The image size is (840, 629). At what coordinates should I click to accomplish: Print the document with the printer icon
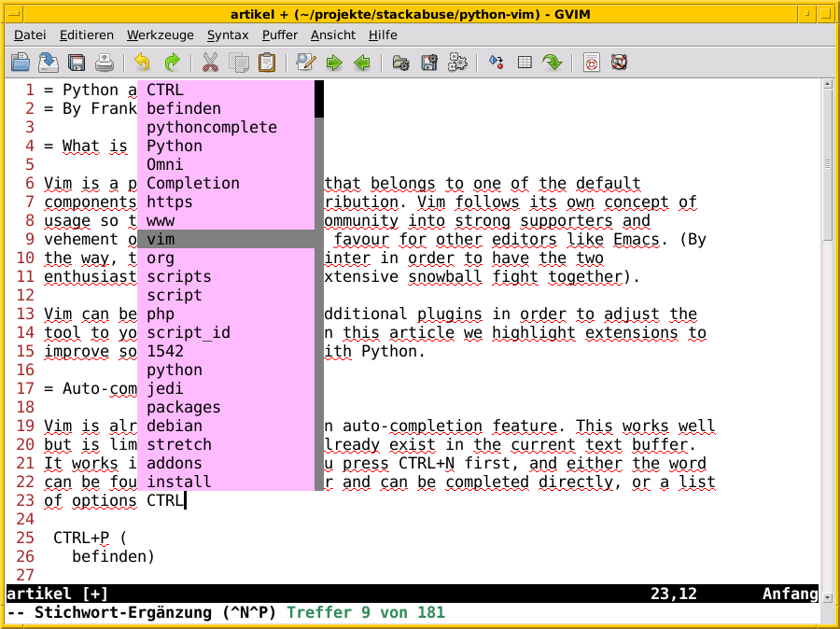(105, 63)
